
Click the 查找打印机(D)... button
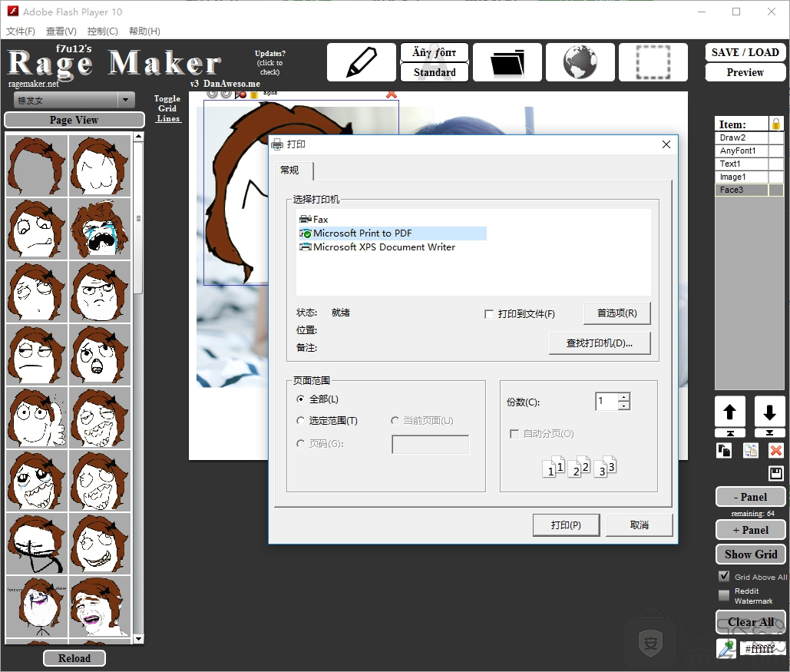point(600,343)
